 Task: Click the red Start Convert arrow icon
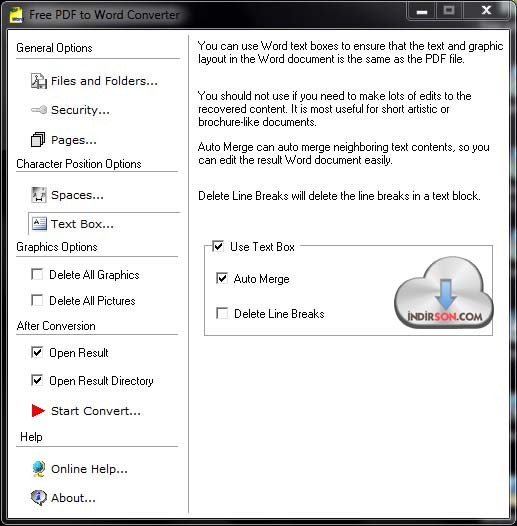38,411
